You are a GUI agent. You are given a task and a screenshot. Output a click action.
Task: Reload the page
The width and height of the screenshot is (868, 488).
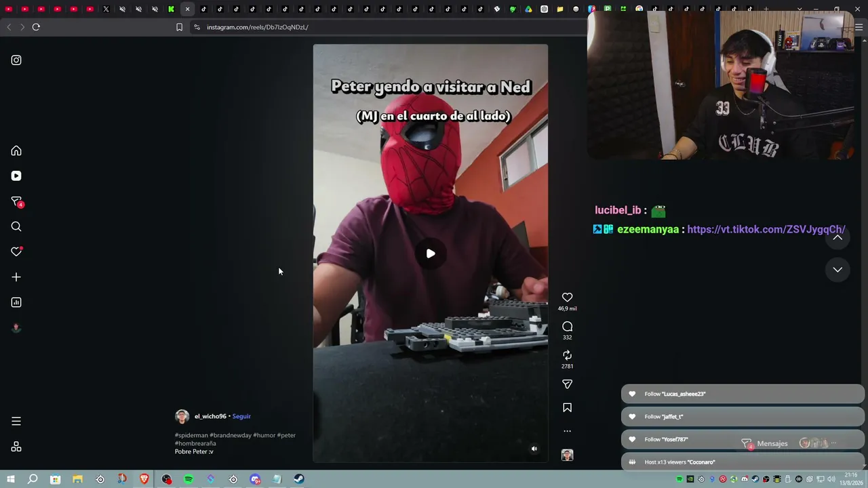tap(36, 27)
